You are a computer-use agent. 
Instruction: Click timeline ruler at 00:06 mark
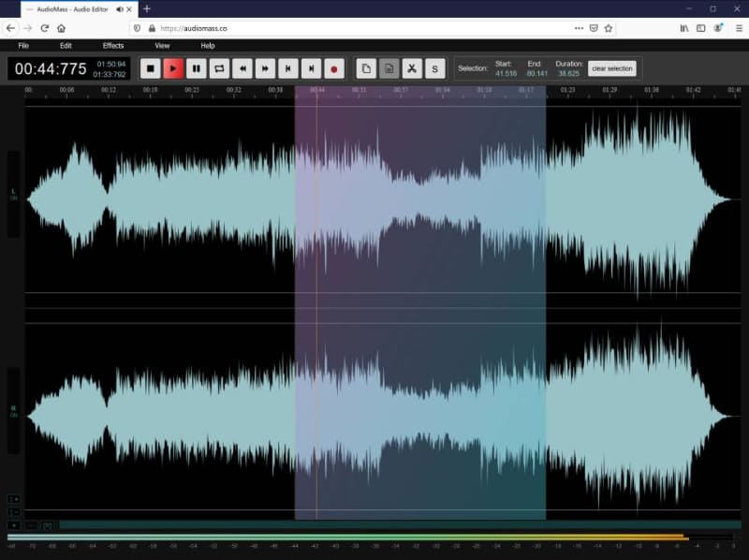[x=66, y=90]
